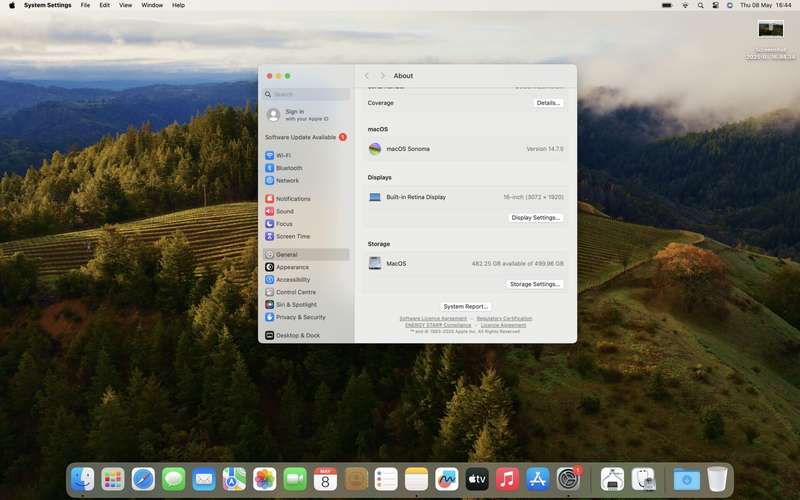Open Software Update Available notice
The height and width of the screenshot is (500, 800).
[x=306, y=137]
